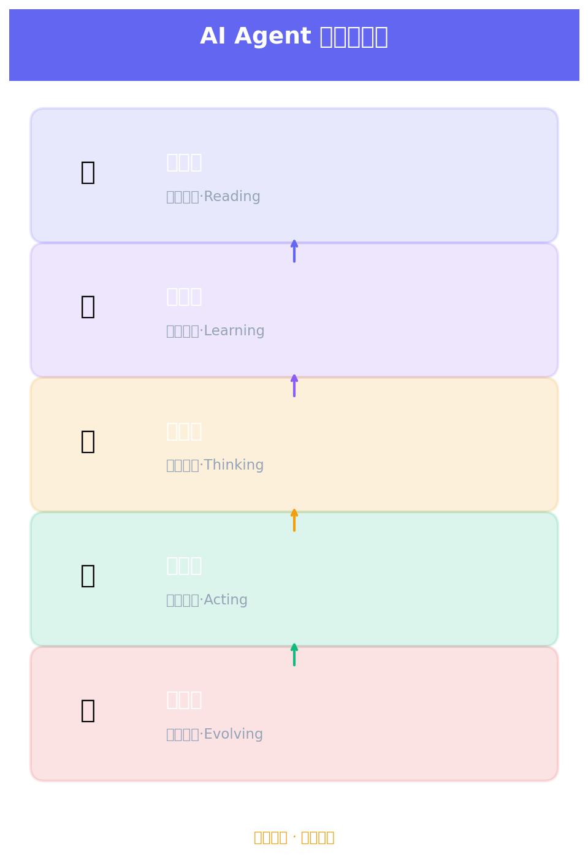Click the green arrow above the Evolving card
This screenshot has height=868, width=588.
click(294, 655)
